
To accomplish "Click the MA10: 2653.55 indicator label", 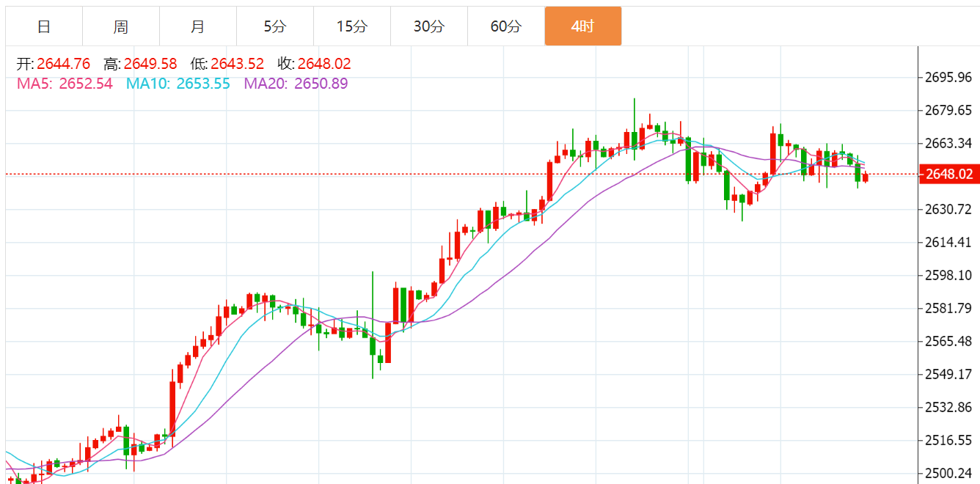I will 178,84.
